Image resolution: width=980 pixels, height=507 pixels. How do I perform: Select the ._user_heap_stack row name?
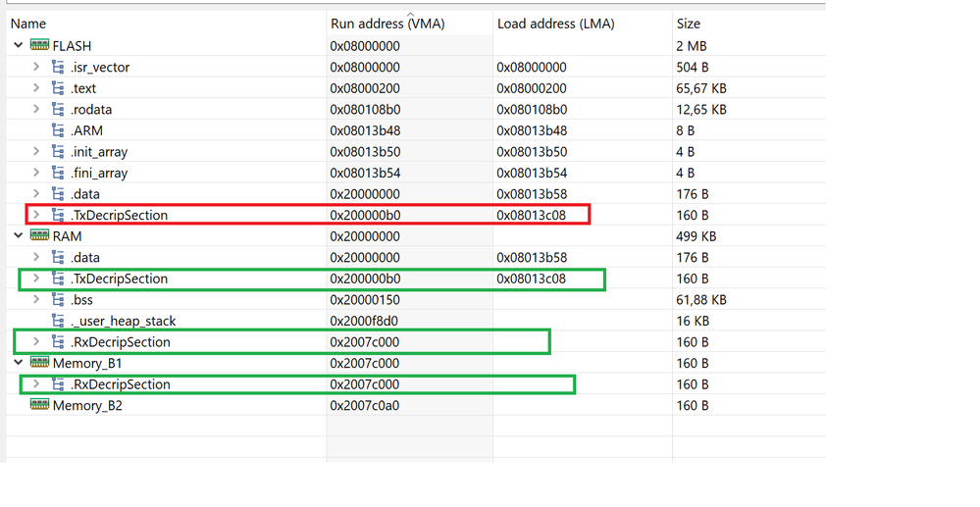coord(123,322)
